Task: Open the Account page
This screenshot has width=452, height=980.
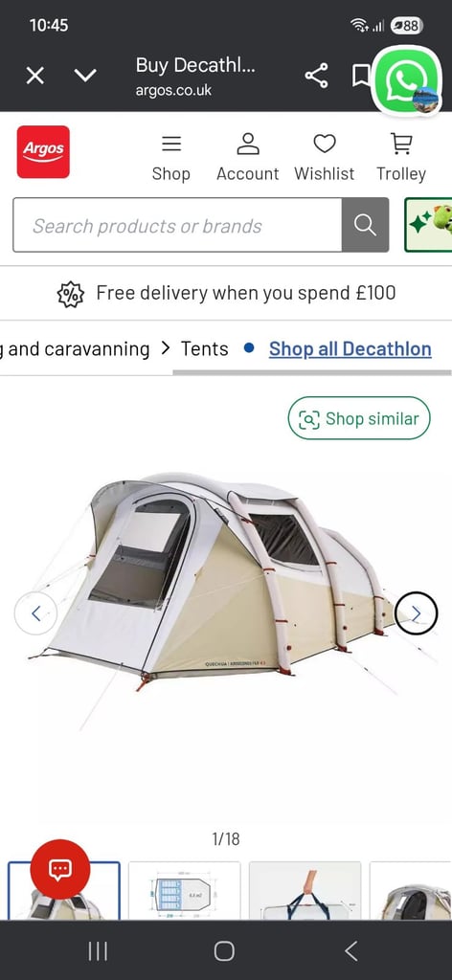Action: [x=248, y=158]
